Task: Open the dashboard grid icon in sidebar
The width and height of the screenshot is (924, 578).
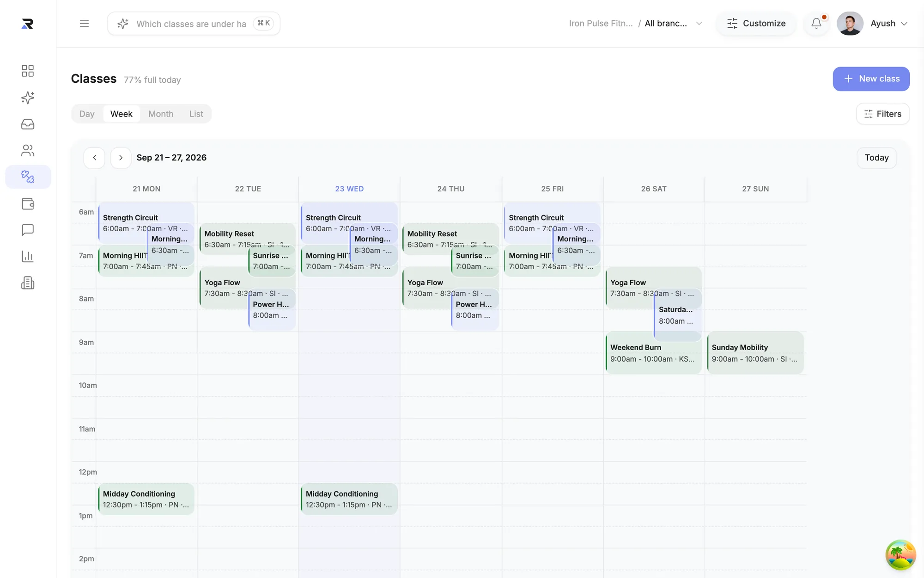Action: [28, 71]
